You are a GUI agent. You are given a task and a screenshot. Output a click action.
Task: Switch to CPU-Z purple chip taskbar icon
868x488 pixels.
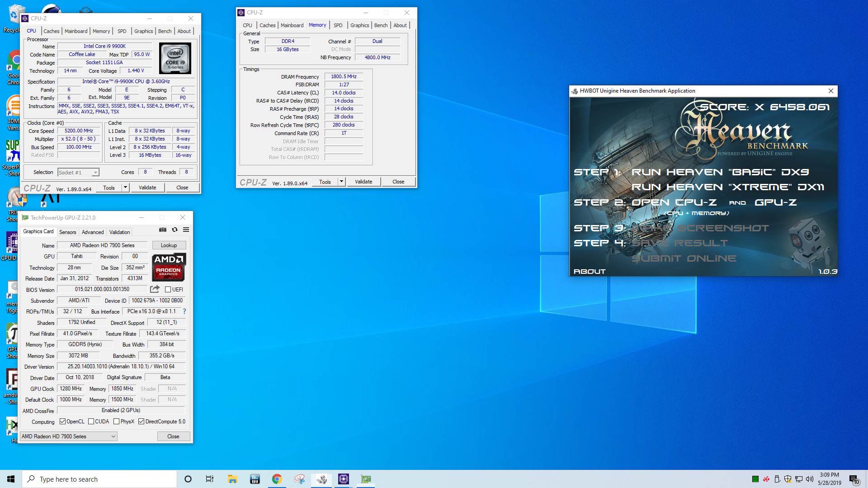(x=344, y=479)
